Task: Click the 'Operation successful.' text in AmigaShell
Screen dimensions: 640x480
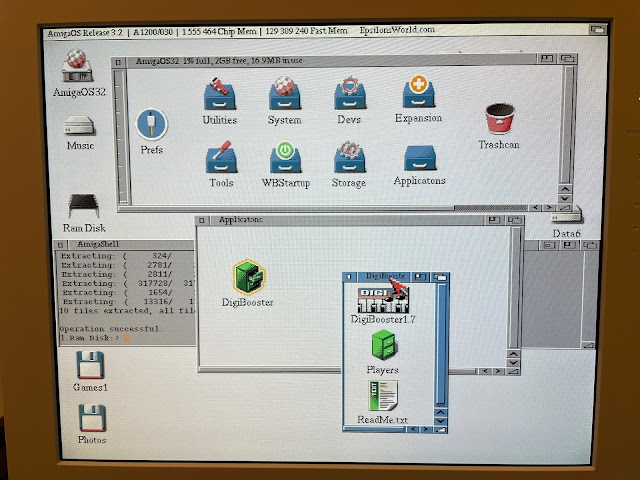Action: (110, 329)
